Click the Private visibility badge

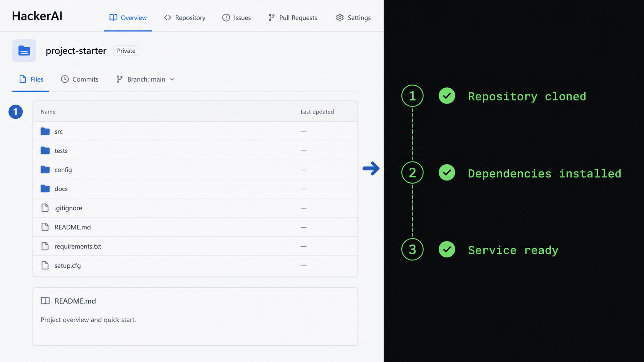(x=126, y=51)
